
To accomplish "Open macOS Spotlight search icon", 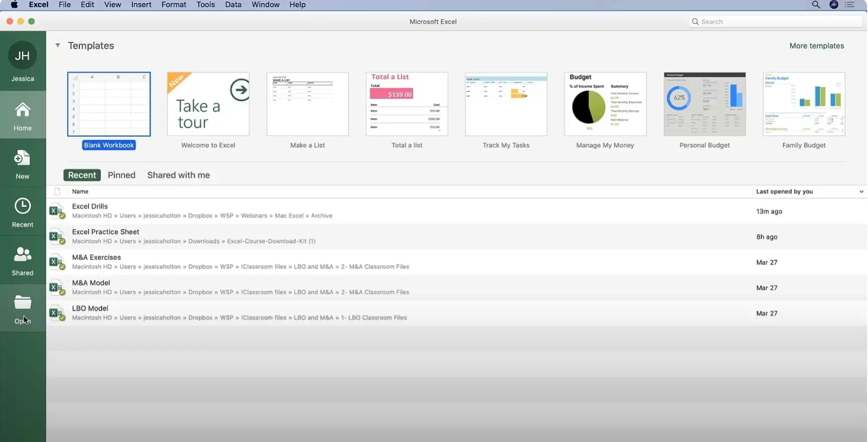I will click(816, 5).
